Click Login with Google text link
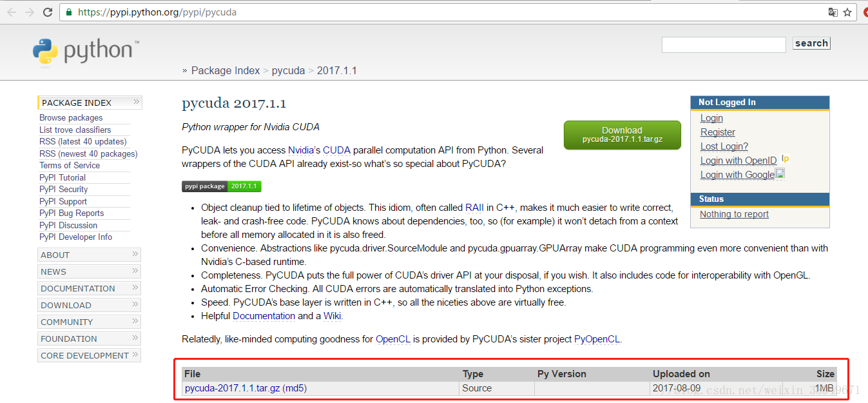This screenshot has width=868, height=403. 737,175
